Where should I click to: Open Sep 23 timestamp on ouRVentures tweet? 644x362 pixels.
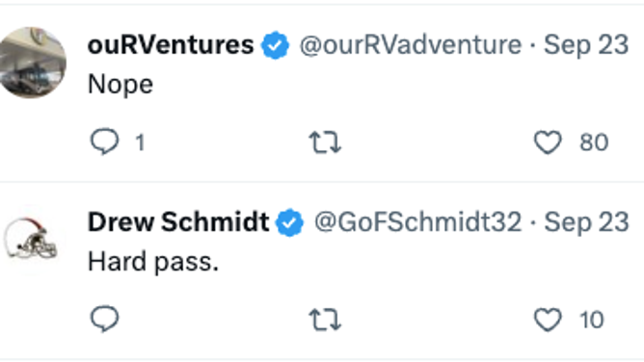(x=586, y=44)
